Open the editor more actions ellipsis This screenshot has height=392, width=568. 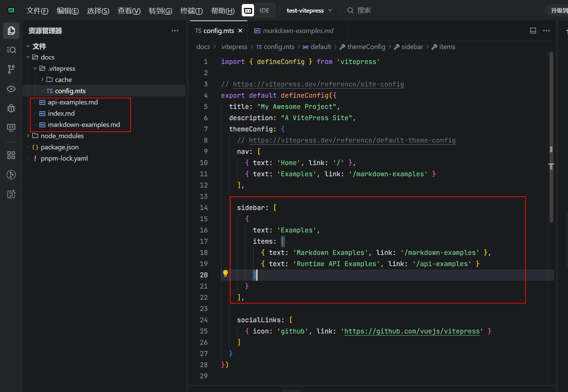(x=546, y=31)
